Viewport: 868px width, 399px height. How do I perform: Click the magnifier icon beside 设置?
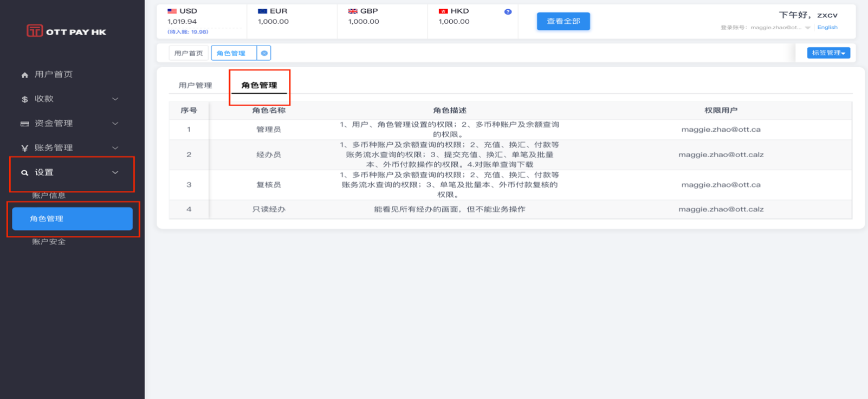24,172
